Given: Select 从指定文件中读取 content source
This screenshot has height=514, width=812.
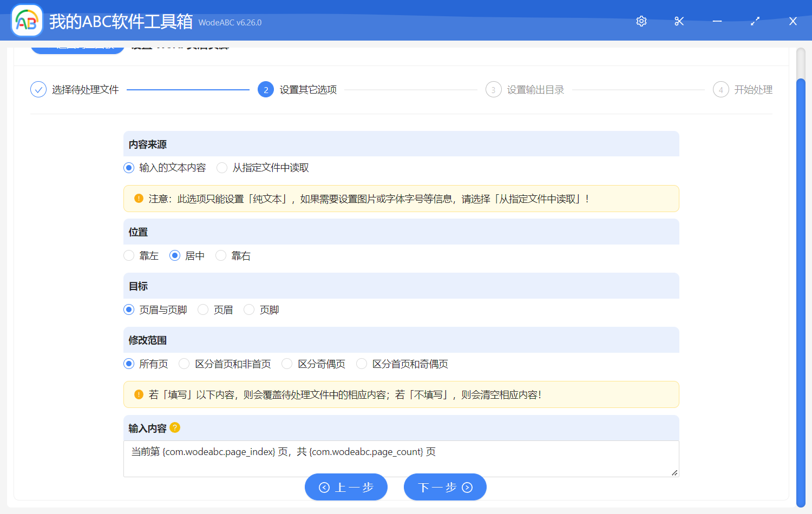Looking at the screenshot, I should 222,168.
